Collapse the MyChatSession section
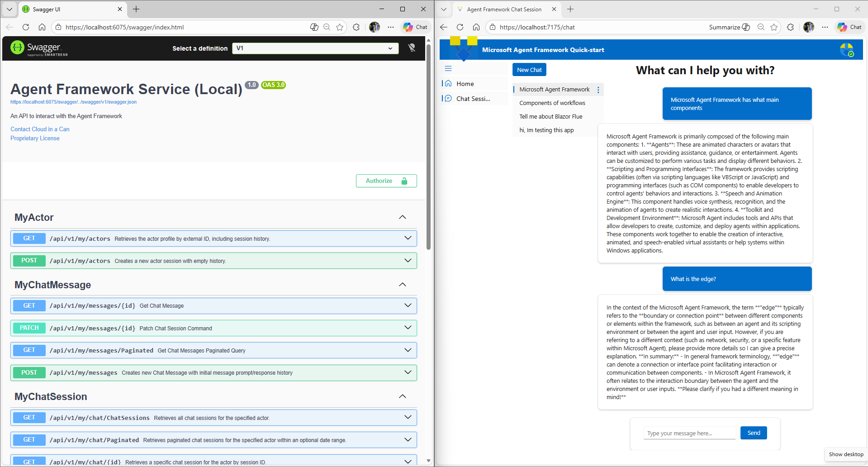This screenshot has height=467, width=868. 403,396
